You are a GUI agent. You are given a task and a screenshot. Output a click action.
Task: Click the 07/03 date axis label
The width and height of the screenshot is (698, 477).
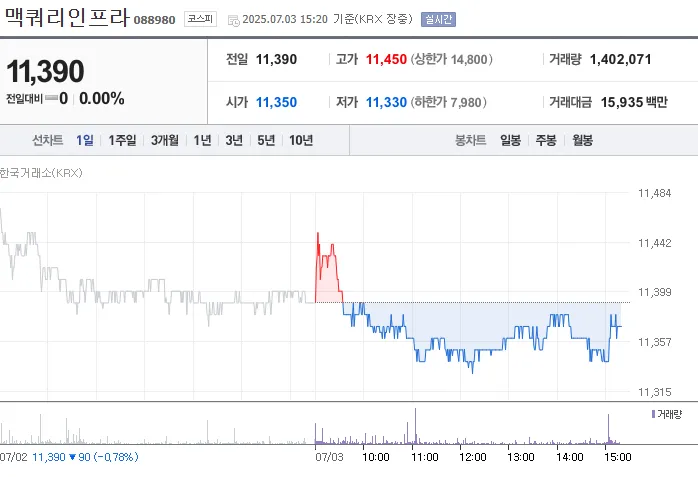329,457
